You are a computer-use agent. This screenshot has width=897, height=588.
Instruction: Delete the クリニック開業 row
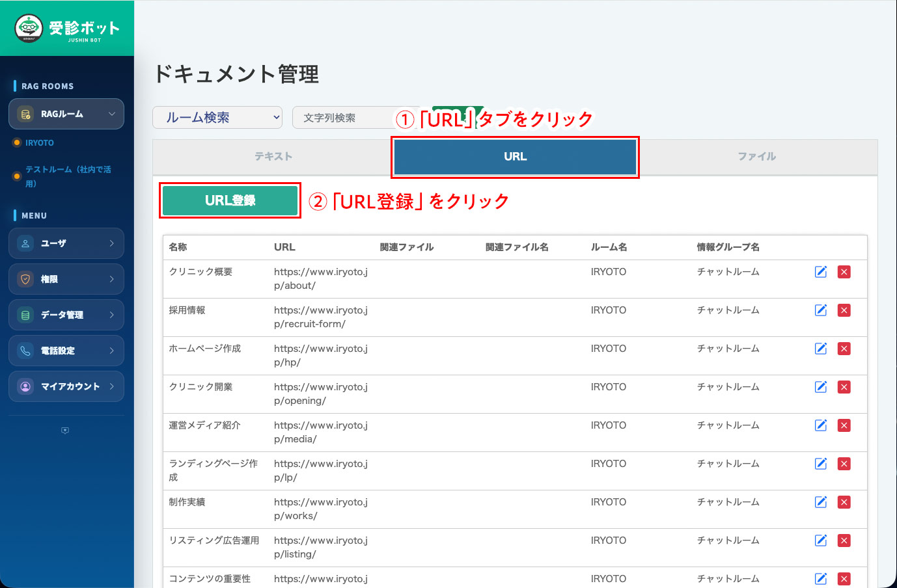pyautogui.click(x=844, y=387)
